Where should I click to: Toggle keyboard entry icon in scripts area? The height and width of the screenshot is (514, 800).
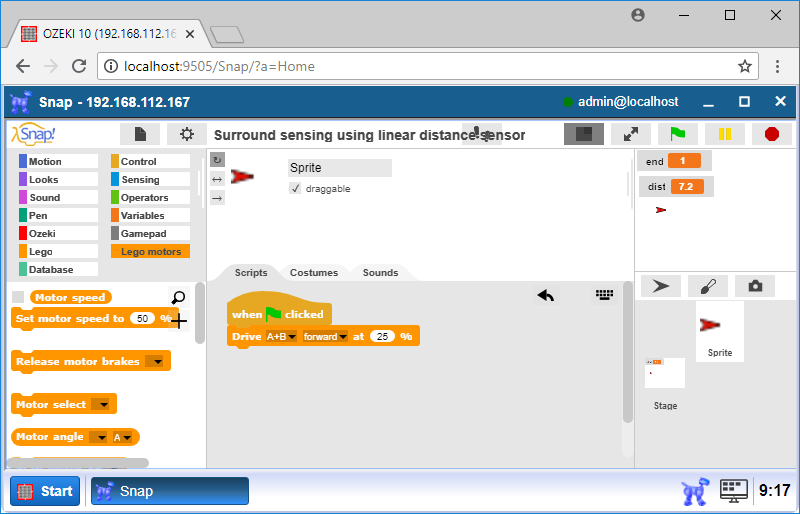click(x=604, y=295)
